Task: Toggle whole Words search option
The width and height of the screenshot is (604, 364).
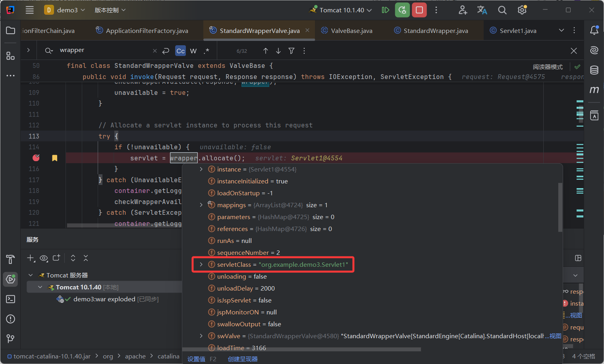Action: pyautogui.click(x=193, y=51)
